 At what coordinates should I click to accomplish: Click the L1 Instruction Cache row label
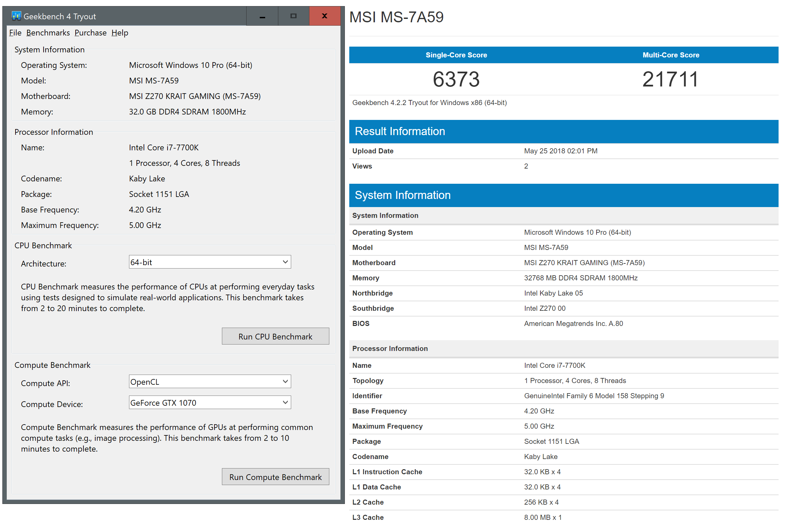[x=387, y=472]
